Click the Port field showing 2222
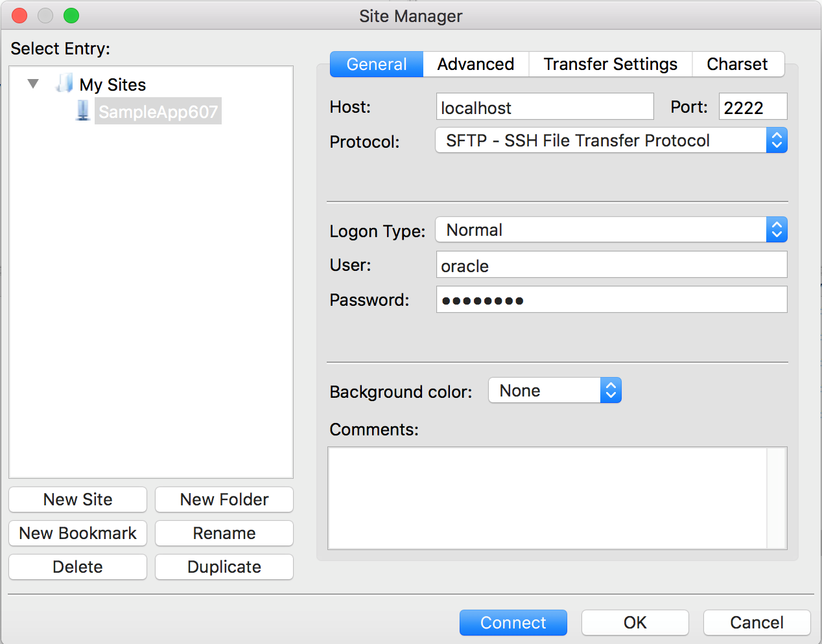 coord(753,107)
